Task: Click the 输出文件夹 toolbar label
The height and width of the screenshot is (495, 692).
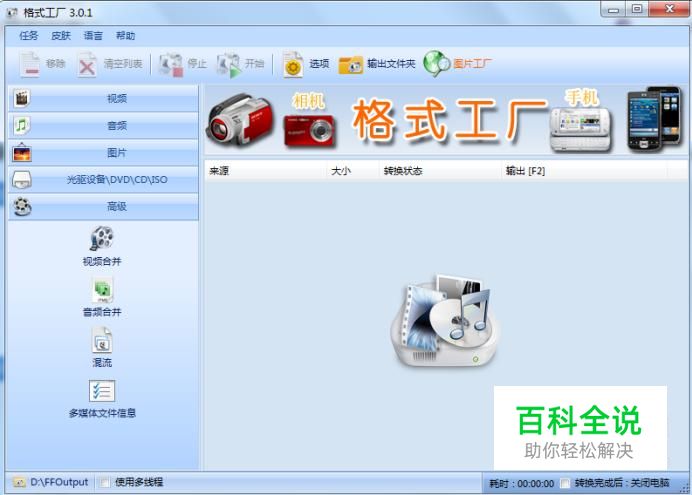Action: pos(391,64)
